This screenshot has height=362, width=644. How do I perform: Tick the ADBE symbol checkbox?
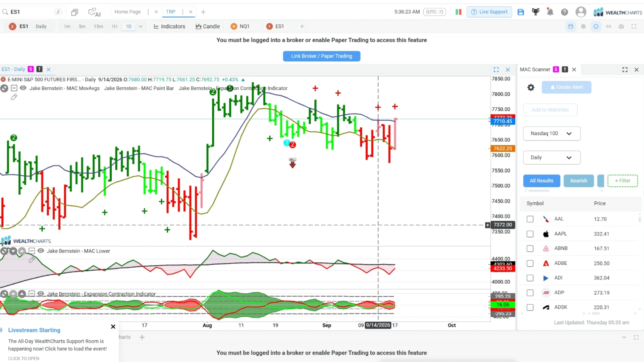(530, 263)
